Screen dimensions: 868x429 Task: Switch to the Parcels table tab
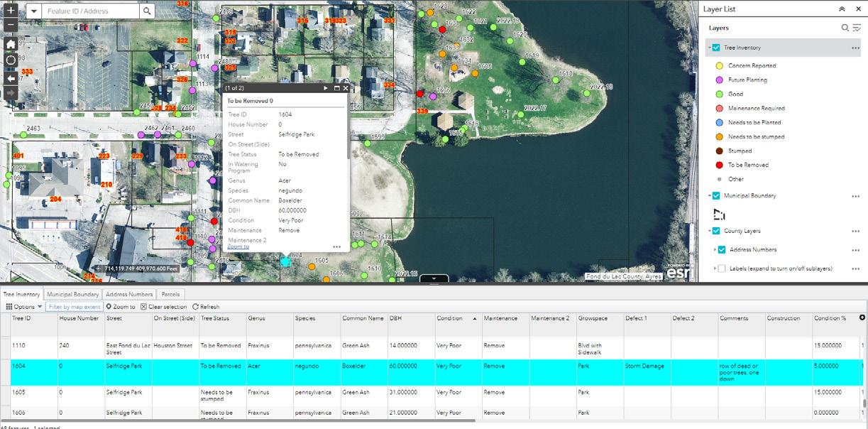(x=171, y=294)
